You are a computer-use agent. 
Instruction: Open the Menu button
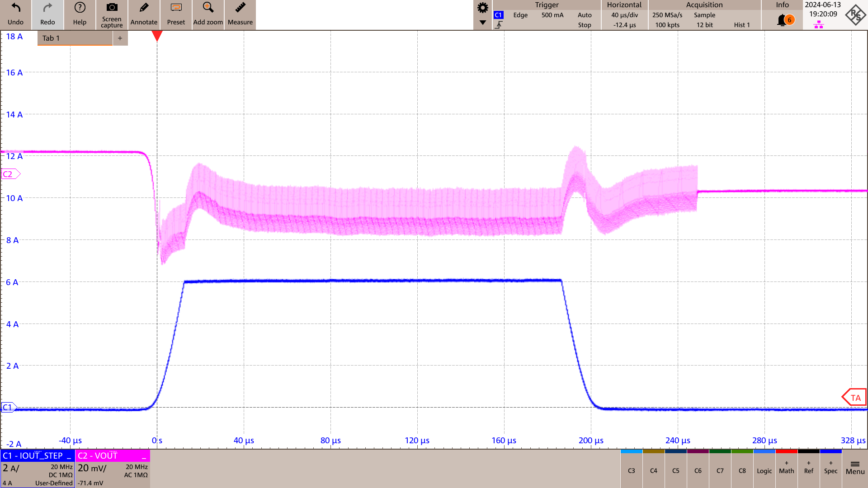pos(855,468)
